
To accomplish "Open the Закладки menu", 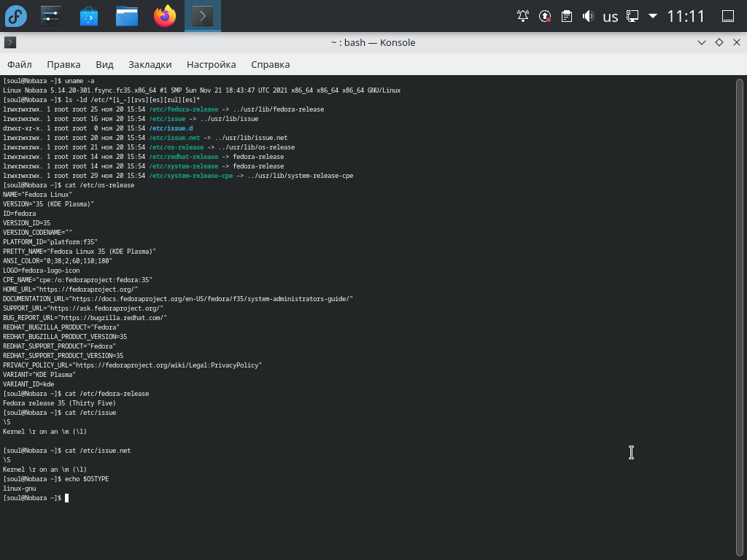I will pos(150,64).
